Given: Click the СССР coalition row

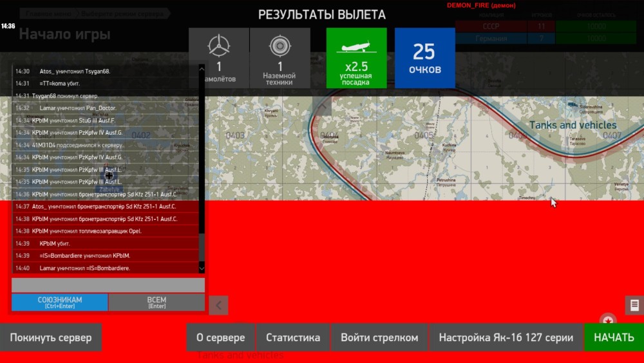Looking at the screenshot, I should pos(546,26).
